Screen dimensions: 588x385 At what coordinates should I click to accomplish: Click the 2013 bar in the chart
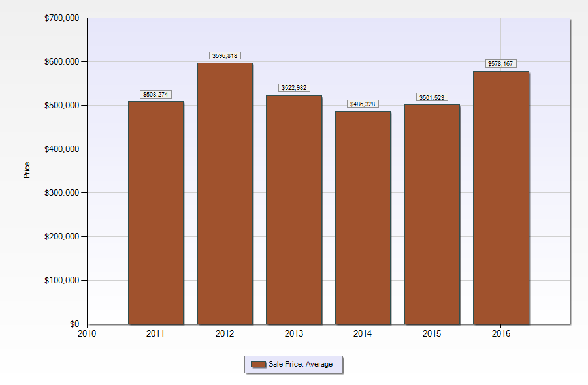294,209
